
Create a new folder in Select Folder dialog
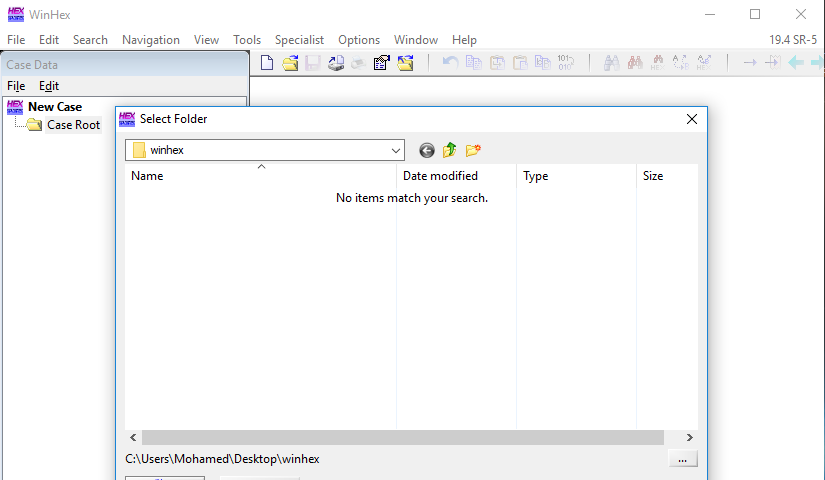point(473,150)
